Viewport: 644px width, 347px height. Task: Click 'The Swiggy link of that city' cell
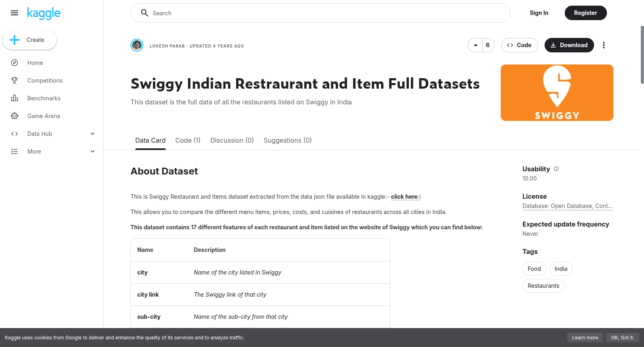[x=230, y=295]
